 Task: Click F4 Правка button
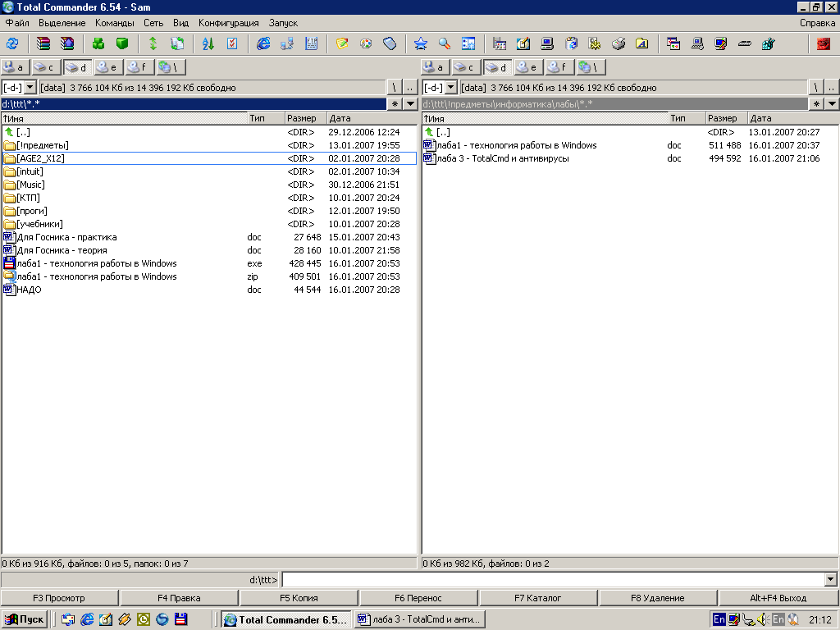[179, 598]
